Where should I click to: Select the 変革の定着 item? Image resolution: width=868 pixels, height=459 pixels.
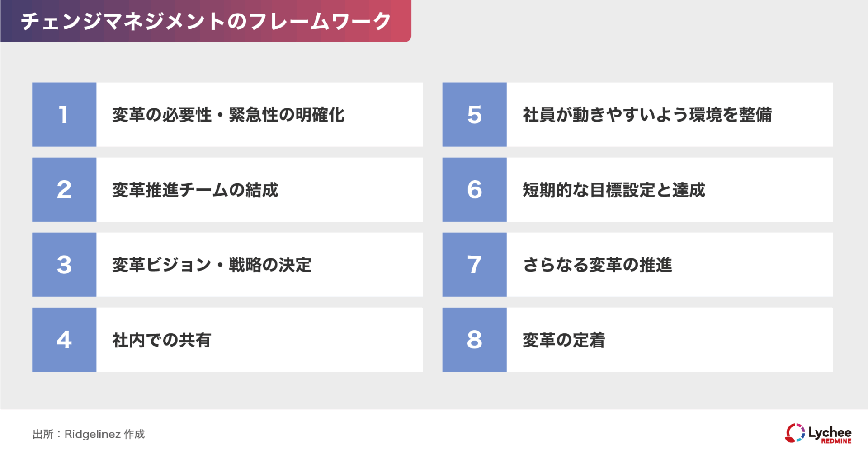coord(564,340)
